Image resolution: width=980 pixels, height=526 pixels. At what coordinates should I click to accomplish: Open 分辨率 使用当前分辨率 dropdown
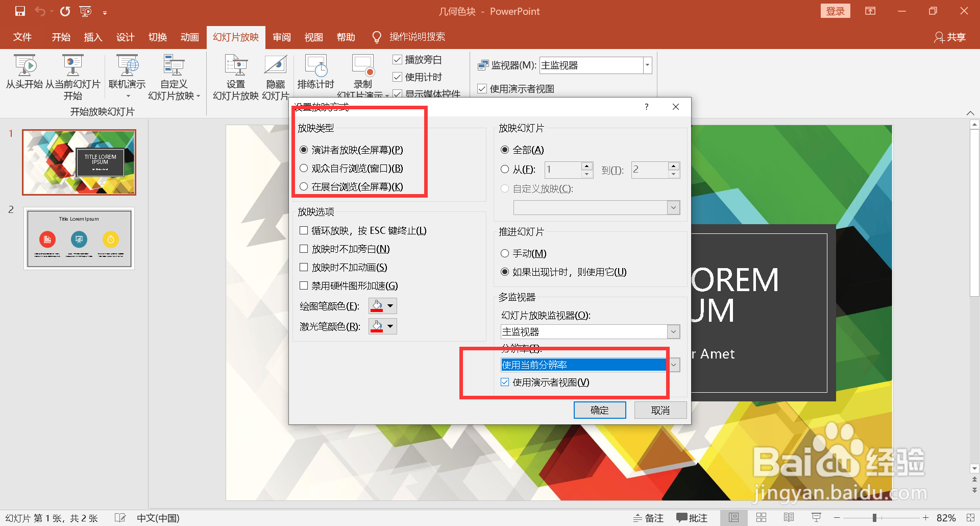click(673, 365)
